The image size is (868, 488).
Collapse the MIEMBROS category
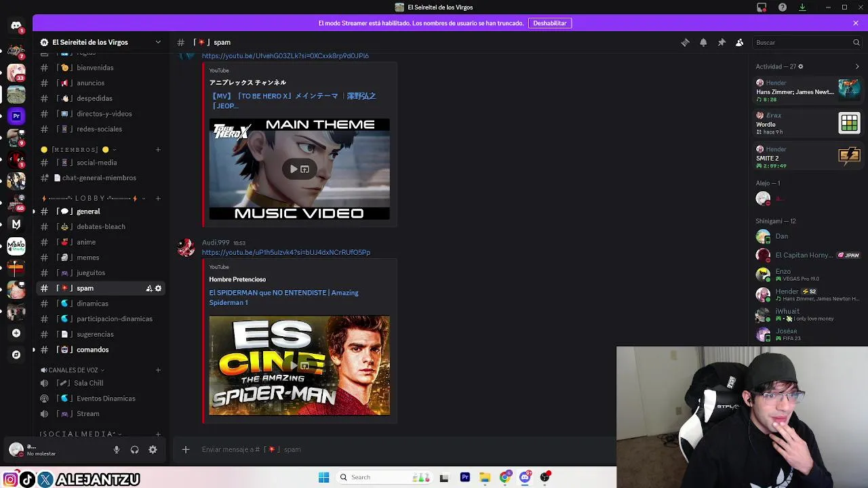[77, 149]
